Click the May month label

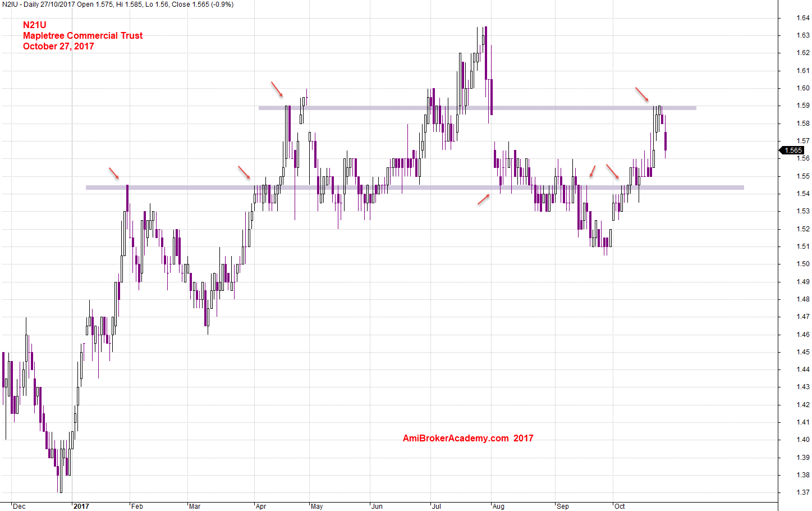click(317, 507)
